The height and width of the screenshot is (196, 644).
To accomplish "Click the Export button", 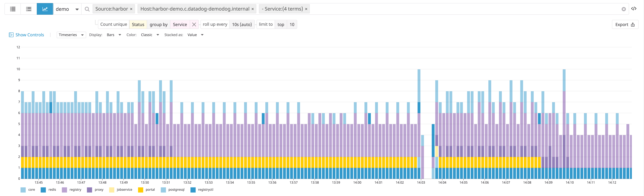I will pyautogui.click(x=625, y=24).
